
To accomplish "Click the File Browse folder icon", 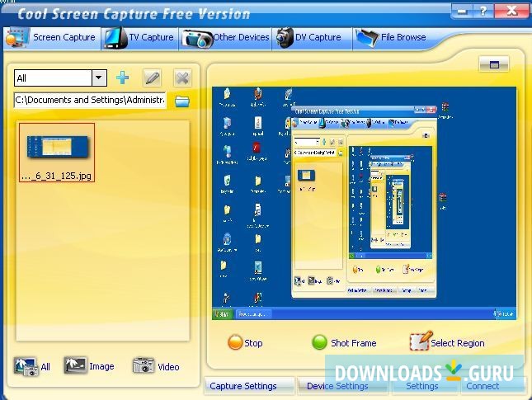I will (x=366, y=38).
